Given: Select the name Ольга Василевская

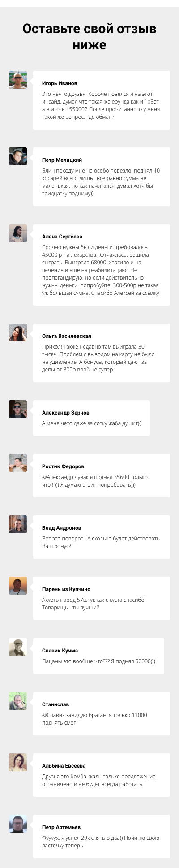Looking at the screenshot, I should [67, 336].
